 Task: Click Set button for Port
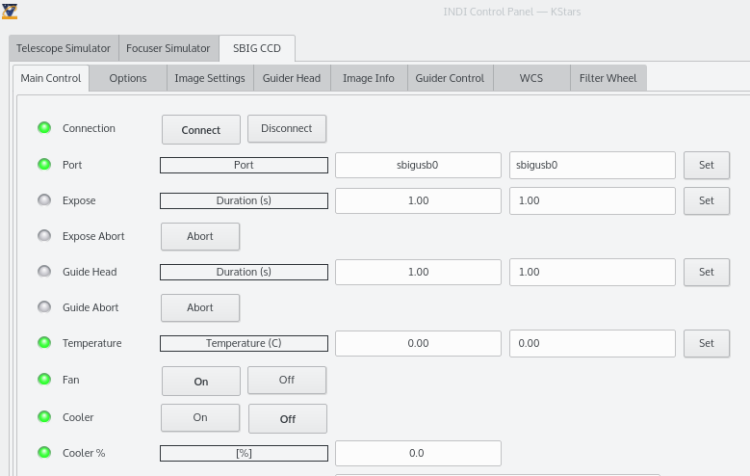pos(706,165)
